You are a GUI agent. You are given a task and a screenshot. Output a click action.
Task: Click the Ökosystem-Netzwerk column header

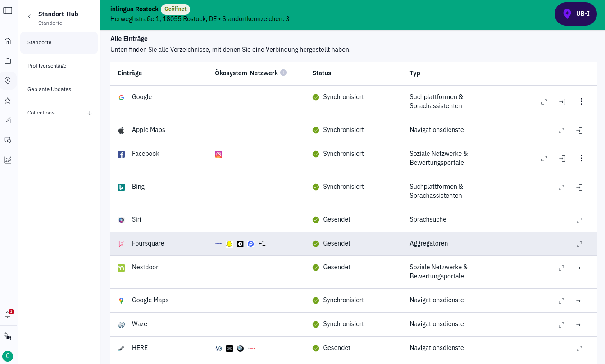coord(246,73)
